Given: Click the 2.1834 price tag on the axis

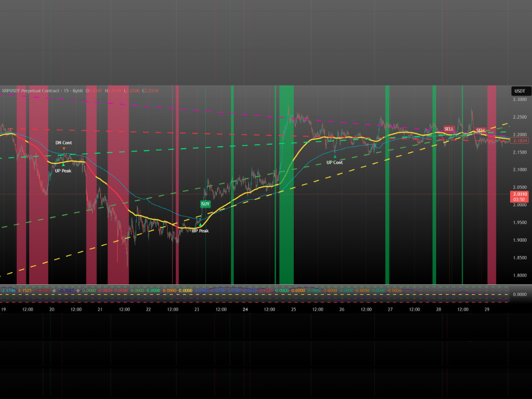Looking at the screenshot, I should coord(520,141).
